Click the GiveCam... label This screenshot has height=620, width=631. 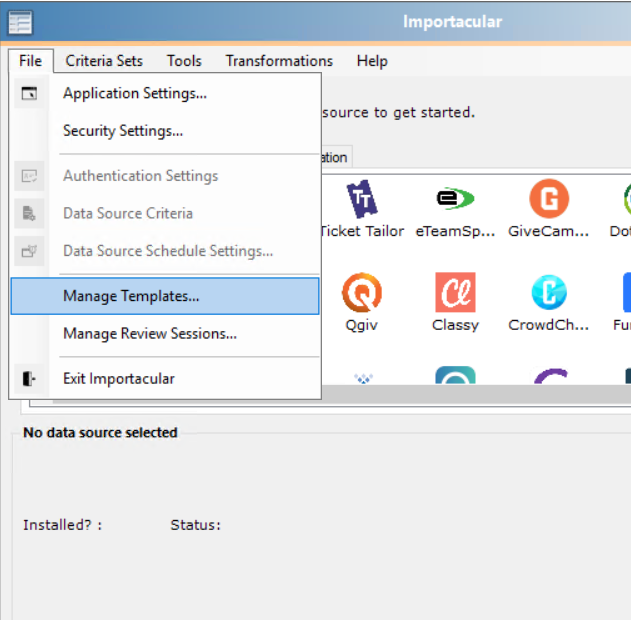tap(549, 231)
